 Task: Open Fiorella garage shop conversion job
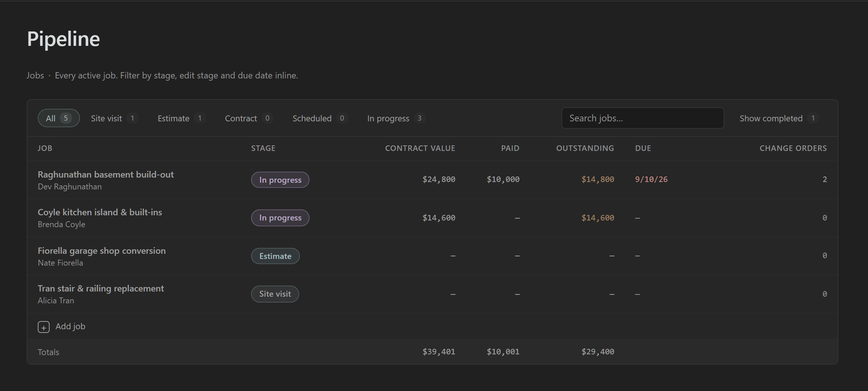pos(102,250)
